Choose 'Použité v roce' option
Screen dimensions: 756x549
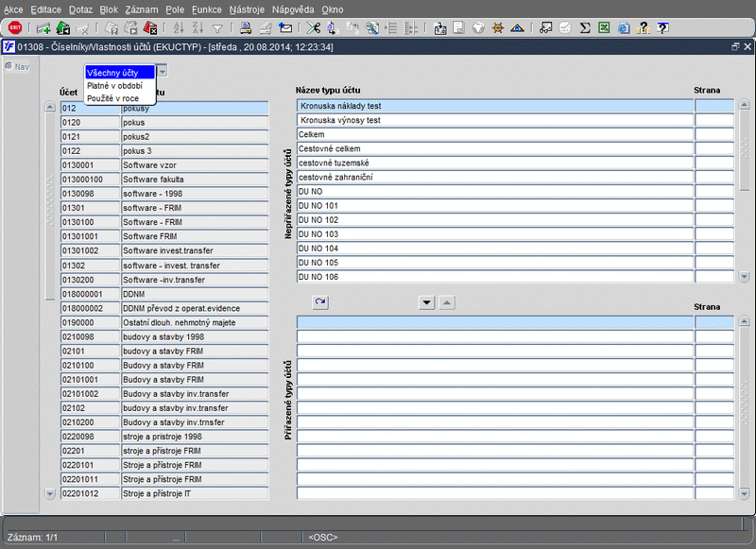[x=112, y=98]
